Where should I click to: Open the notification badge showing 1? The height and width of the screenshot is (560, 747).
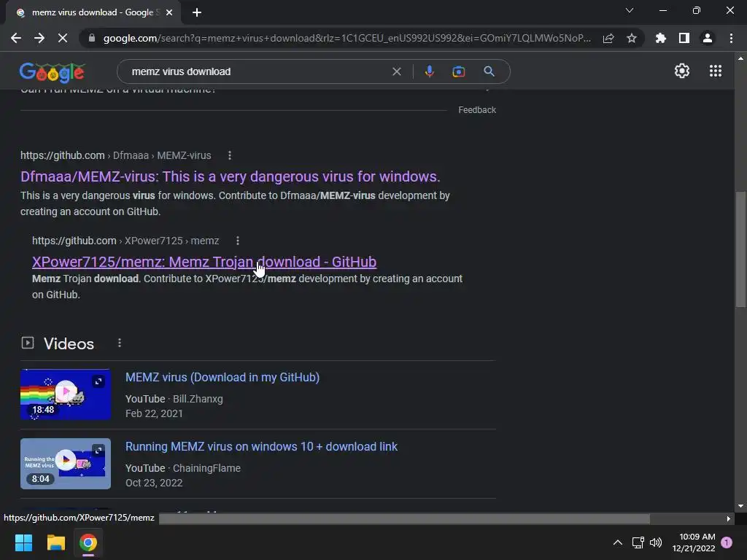(727, 542)
